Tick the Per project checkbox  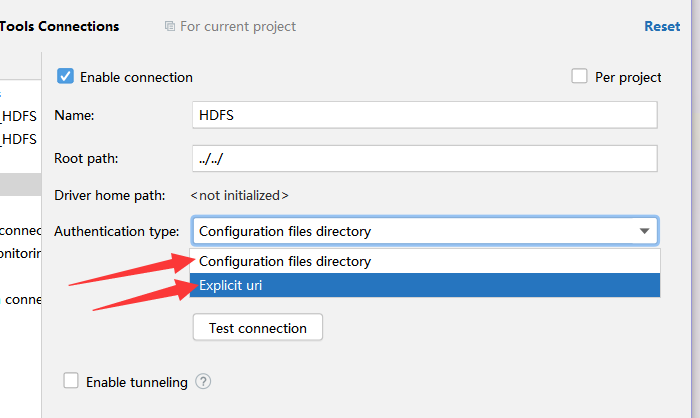(x=579, y=76)
